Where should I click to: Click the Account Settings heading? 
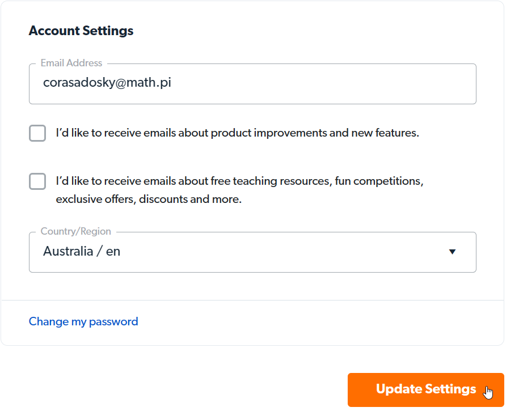coord(81,31)
